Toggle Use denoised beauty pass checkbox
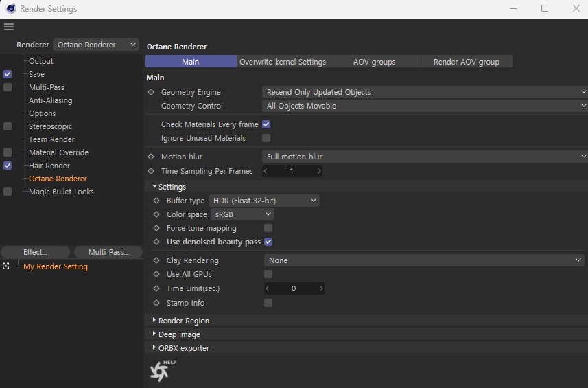 pos(268,242)
